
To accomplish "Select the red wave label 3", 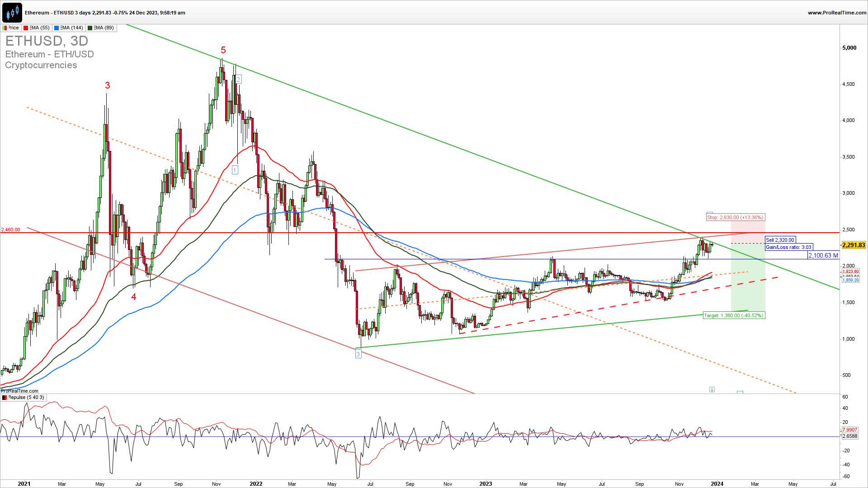I will [x=107, y=85].
